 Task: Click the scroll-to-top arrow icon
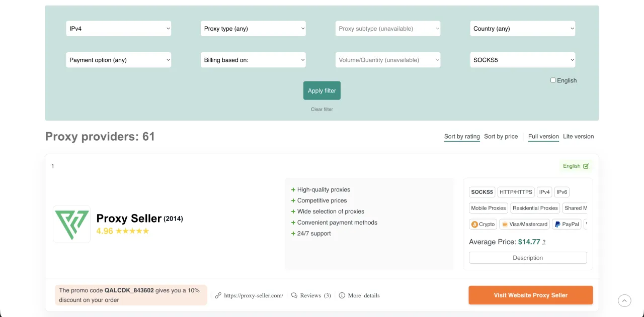pyautogui.click(x=624, y=300)
